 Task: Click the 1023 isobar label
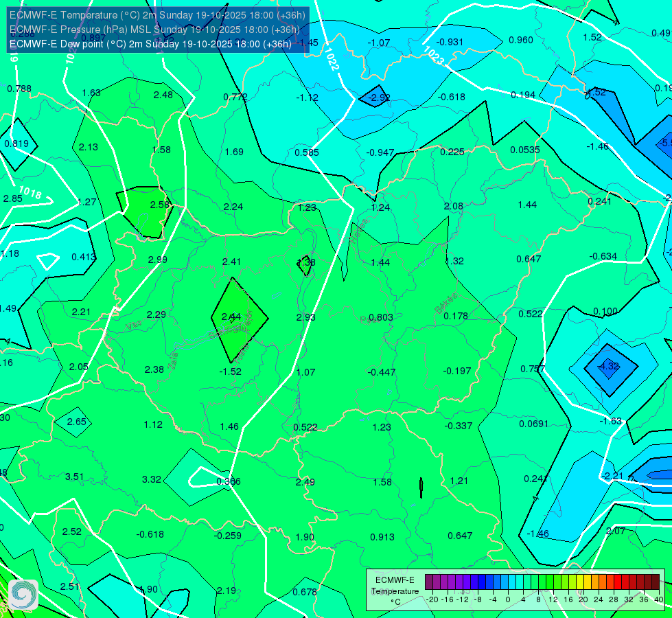point(434,55)
